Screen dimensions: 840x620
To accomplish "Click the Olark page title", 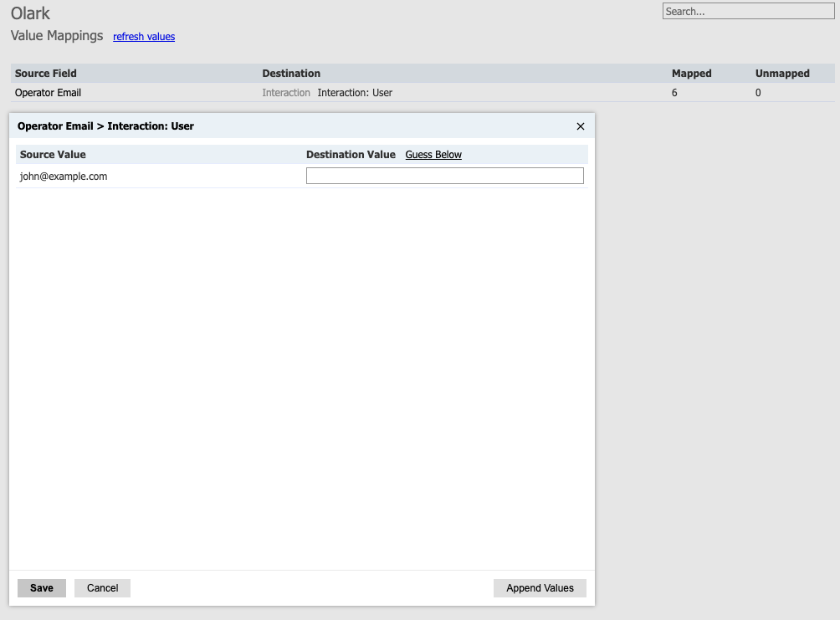I will pyautogui.click(x=30, y=13).
